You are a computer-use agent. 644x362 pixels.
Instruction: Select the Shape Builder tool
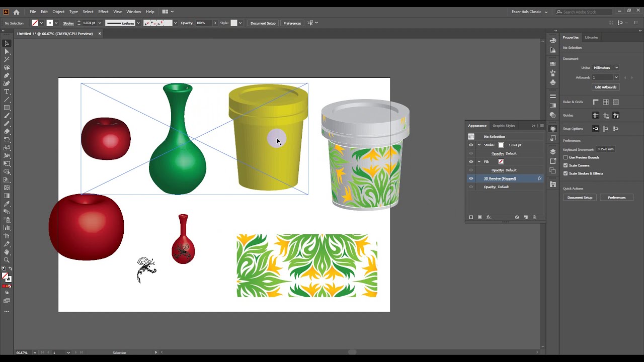7,172
